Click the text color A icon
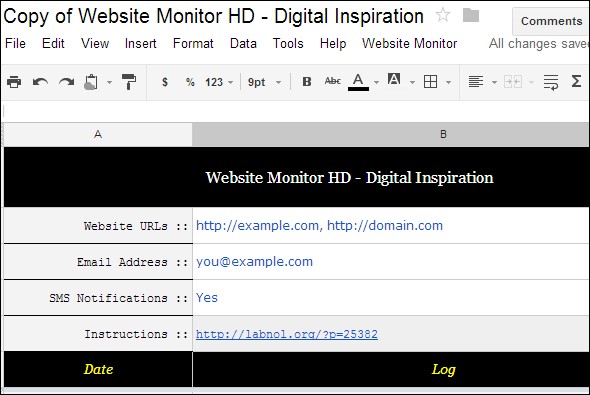Image resolution: width=590 pixels, height=395 pixels. (x=358, y=82)
